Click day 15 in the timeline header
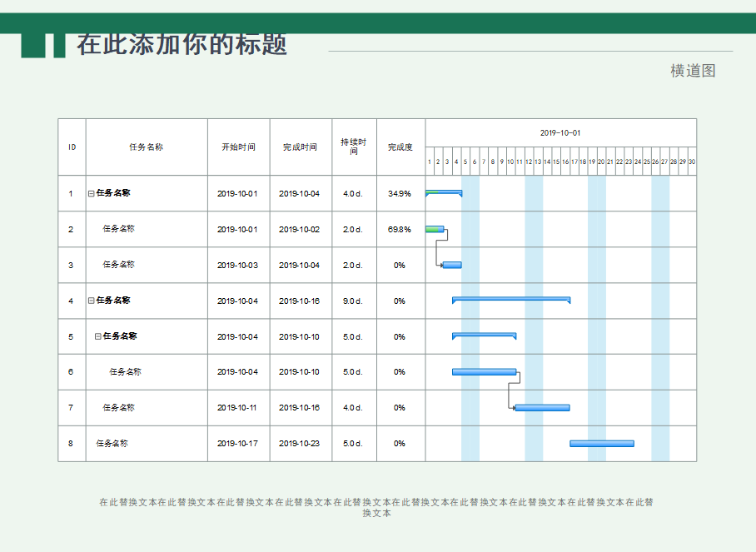This screenshot has width=756, height=552. click(556, 162)
